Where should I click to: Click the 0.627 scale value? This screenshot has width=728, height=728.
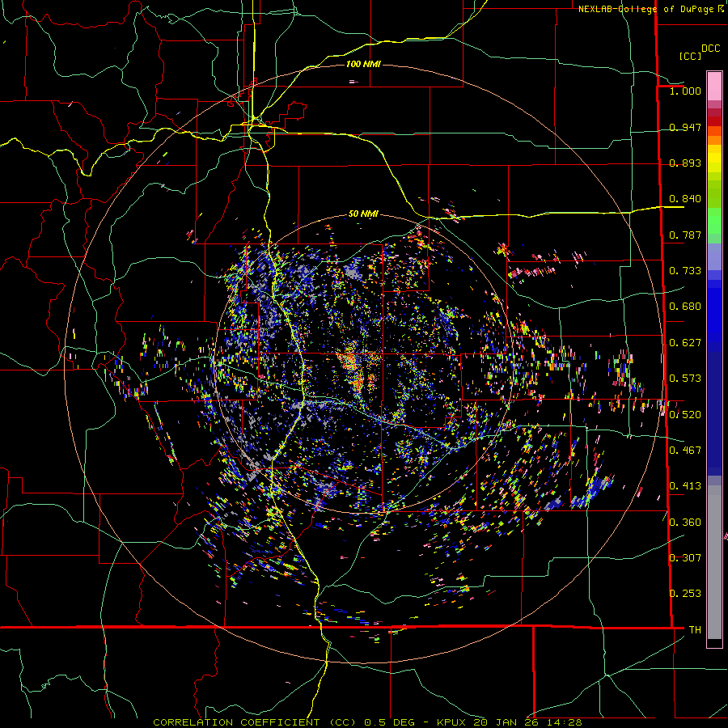coord(685,343)
